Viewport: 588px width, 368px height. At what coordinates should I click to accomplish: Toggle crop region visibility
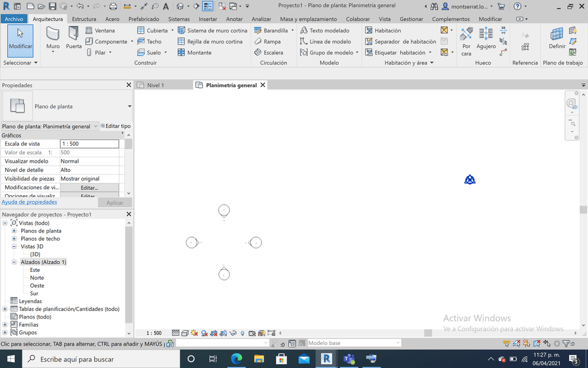click(x=223, y=333)
